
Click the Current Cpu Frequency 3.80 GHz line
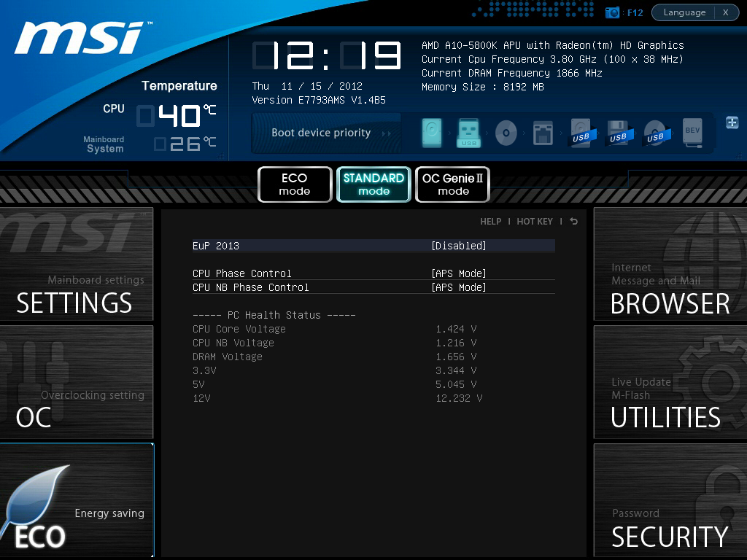(553, 59)
